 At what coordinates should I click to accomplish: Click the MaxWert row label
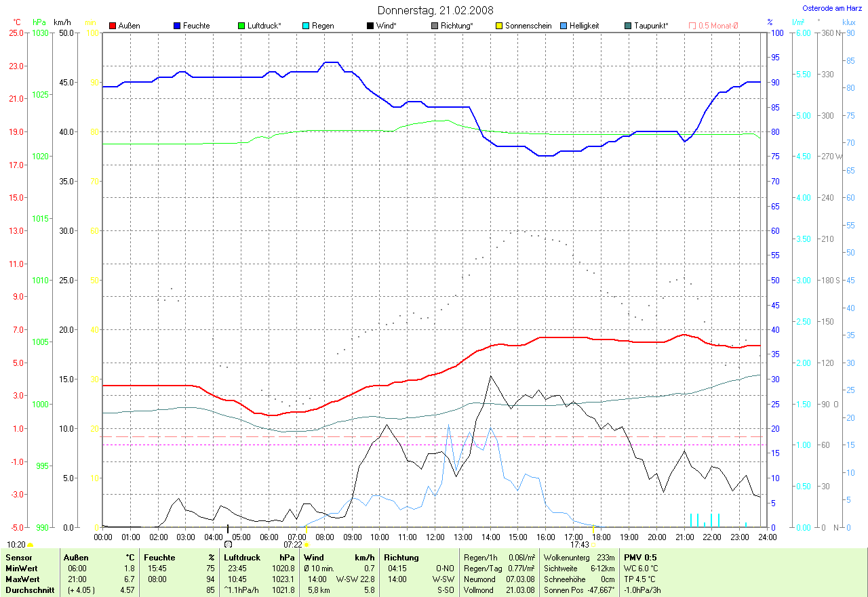[23, 579]
